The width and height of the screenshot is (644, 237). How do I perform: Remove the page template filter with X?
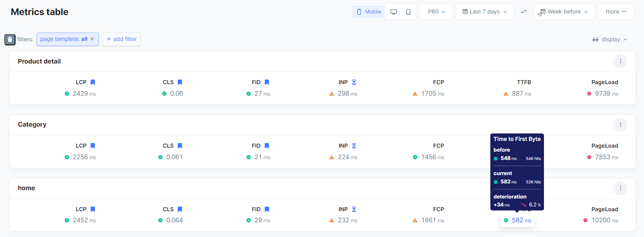coord(92,39)
